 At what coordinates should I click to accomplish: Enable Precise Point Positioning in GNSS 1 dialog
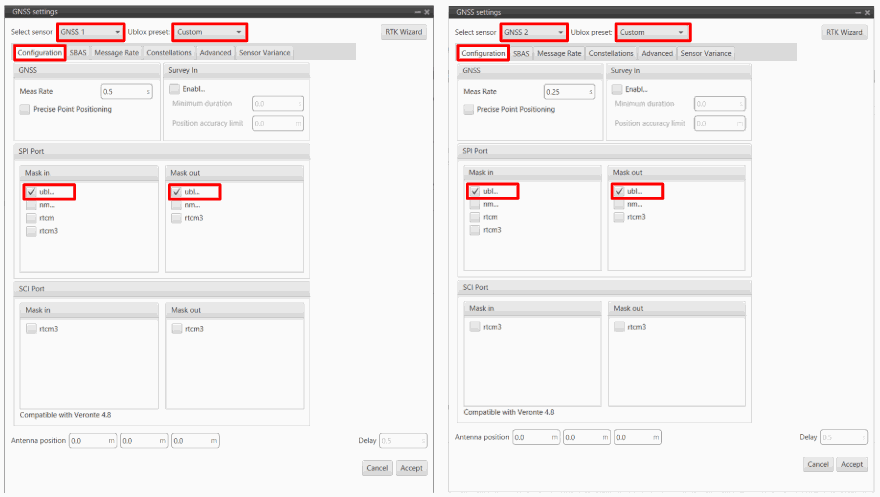coord(25,109)
